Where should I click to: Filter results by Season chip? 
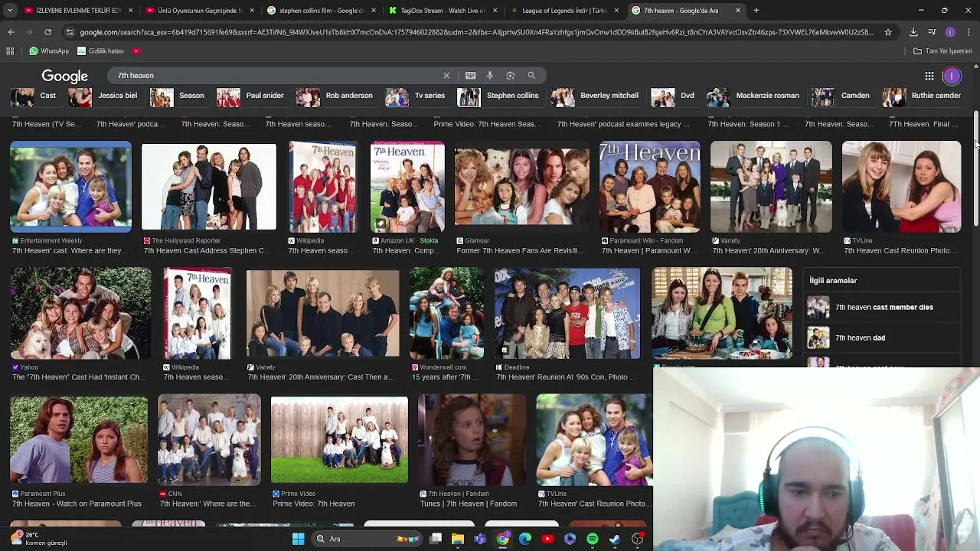[x=178, y=96]
